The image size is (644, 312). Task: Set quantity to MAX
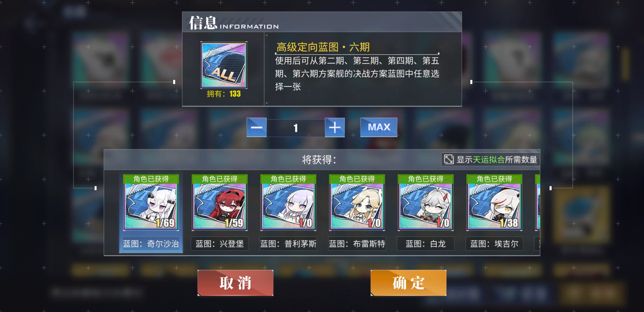[x=379, y=127]
